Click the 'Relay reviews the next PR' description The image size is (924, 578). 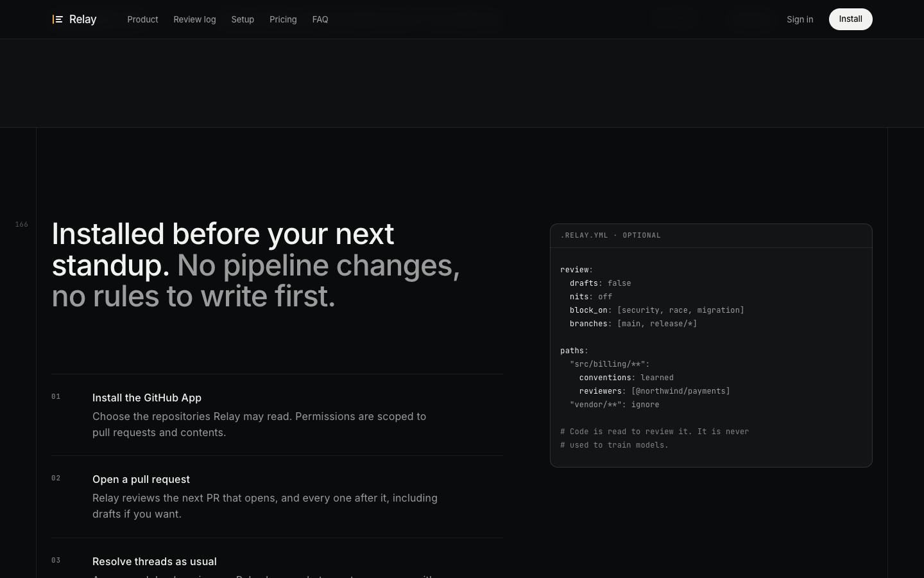[265, 506]
